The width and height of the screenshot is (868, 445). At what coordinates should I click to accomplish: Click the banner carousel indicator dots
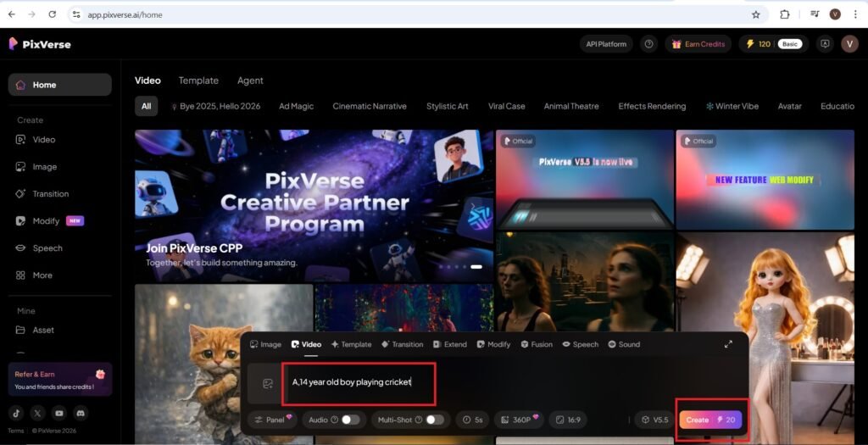[x=462, y=266]
